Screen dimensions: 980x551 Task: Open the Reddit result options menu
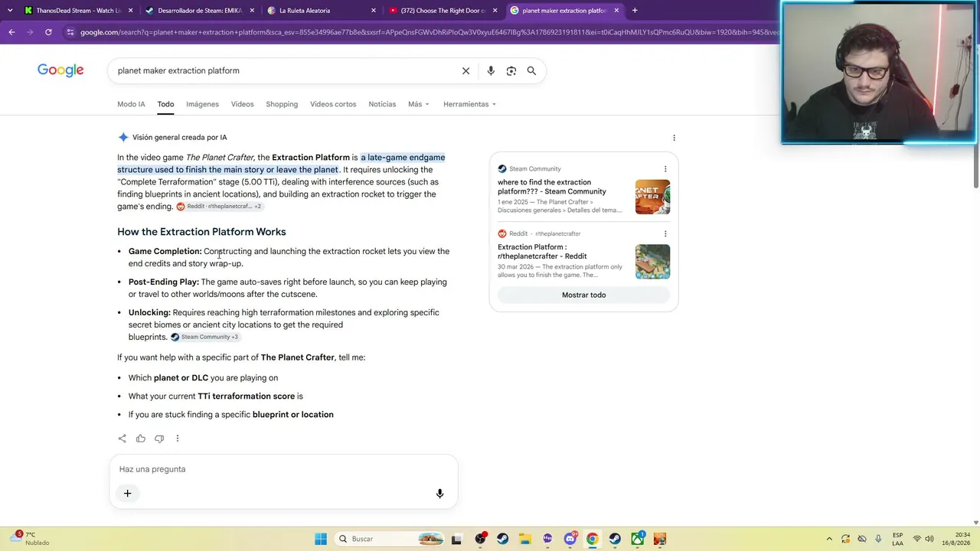[x=665, y=233]
